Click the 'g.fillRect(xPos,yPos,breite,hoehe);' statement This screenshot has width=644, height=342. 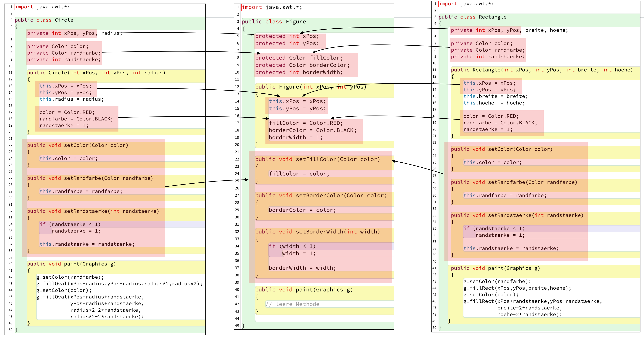click(x=517, y=288)
